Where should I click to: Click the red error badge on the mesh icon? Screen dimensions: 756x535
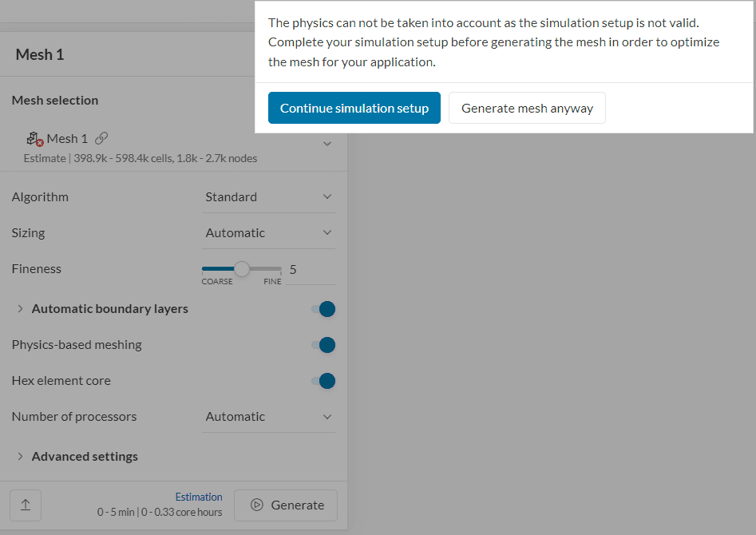[x=42, y=142]
